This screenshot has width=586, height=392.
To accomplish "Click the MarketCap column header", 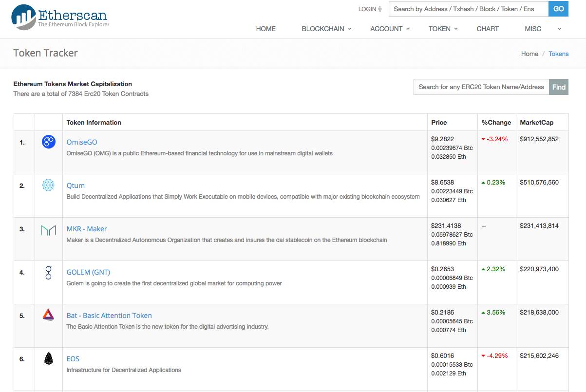I will (537, 122).
